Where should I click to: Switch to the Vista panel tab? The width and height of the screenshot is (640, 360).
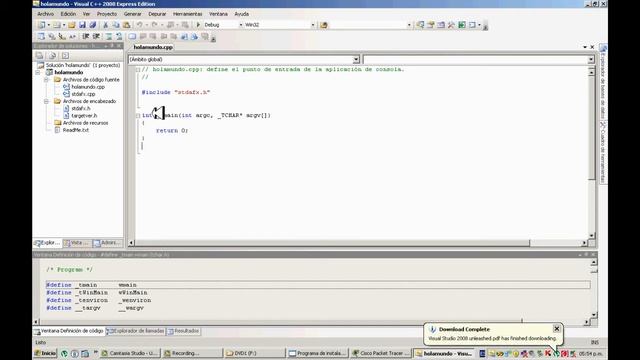[x=77, y=243]
